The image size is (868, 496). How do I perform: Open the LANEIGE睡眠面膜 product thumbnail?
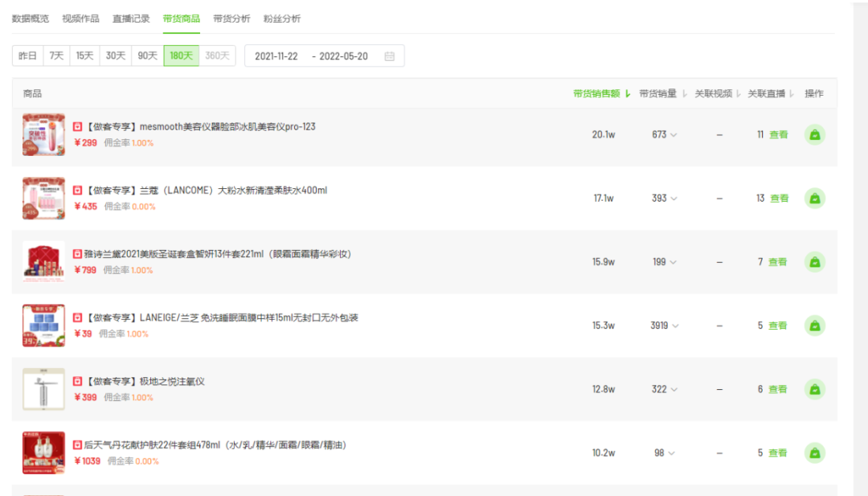[x=43, y=326]
